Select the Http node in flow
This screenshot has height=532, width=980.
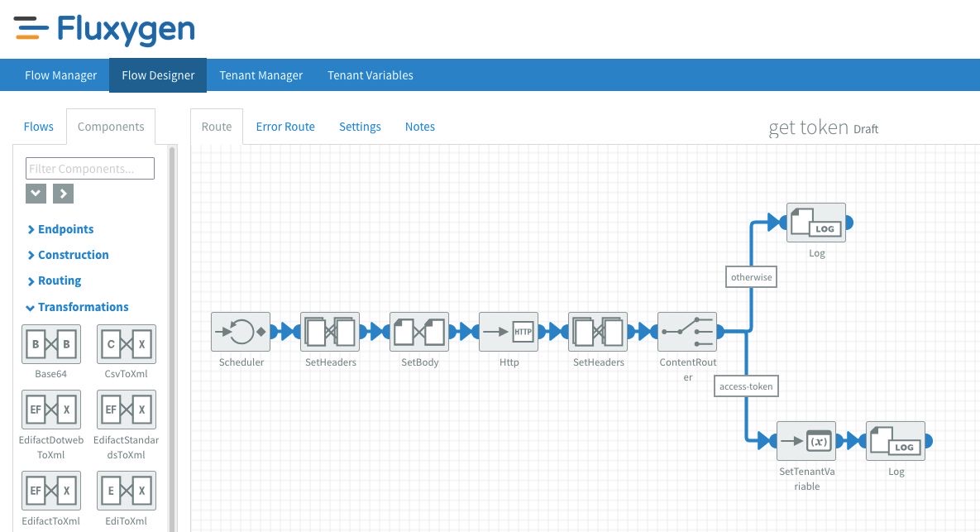click(509, 332)
